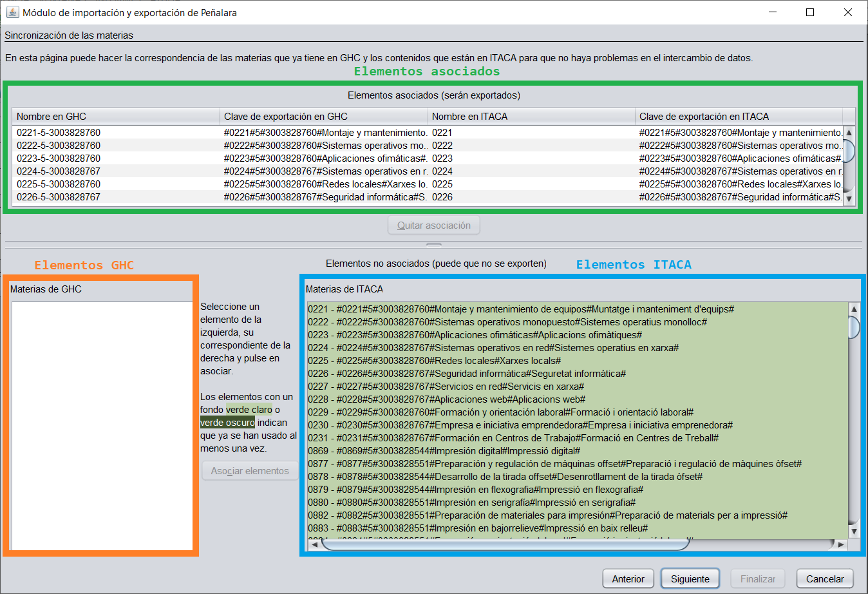868x594 pixels.
Task: Select ITACA item 0879 Impresión en flexografía
Action: [578, 490]
